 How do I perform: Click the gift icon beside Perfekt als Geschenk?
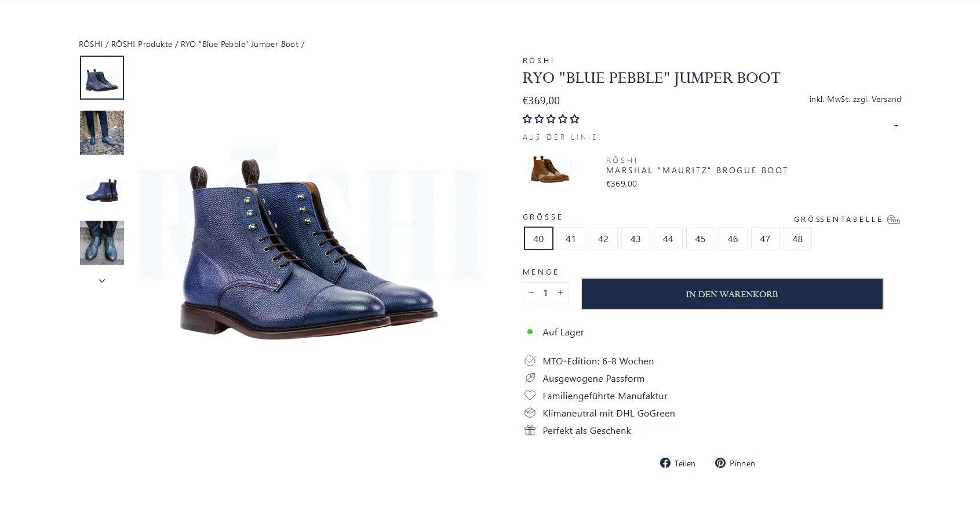pos(530,430)
